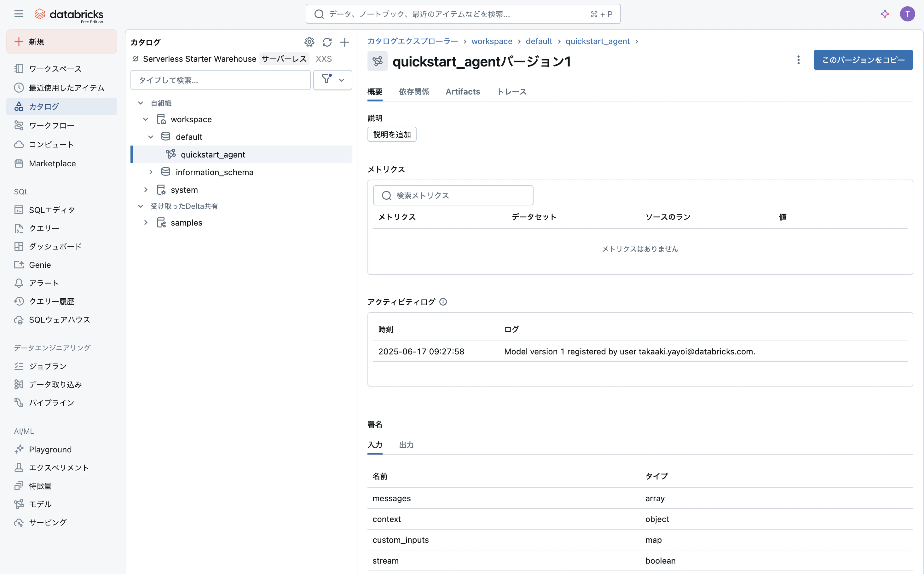Select quickstart_agent in the catalog tree
This screenshot has height=574, width=924.
(242, 154)
